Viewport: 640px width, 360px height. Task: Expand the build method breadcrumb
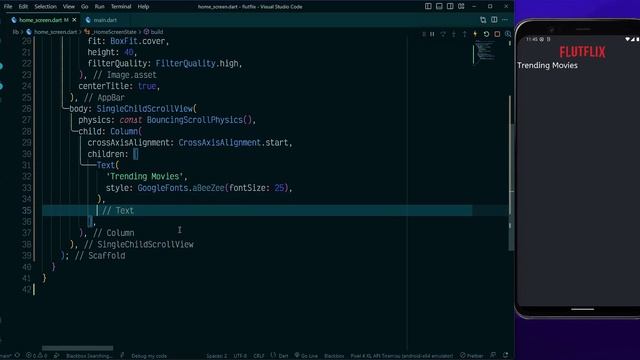(153, 32)
